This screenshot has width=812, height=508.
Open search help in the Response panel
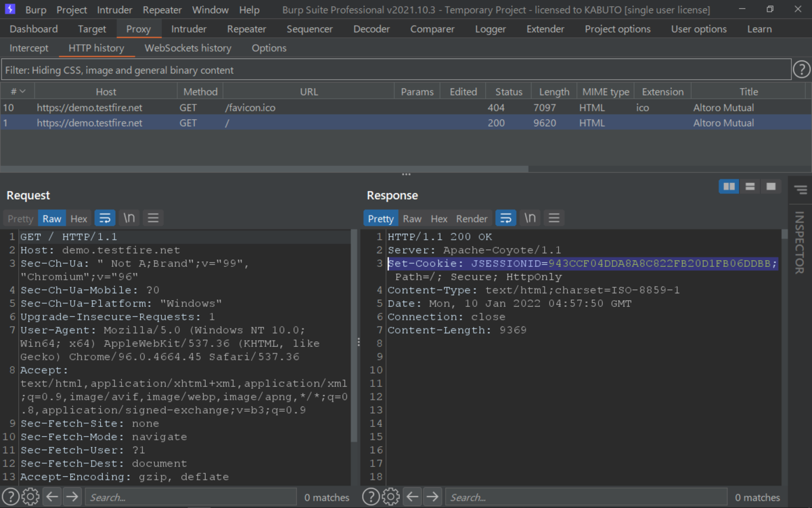(x=371, y=497)
